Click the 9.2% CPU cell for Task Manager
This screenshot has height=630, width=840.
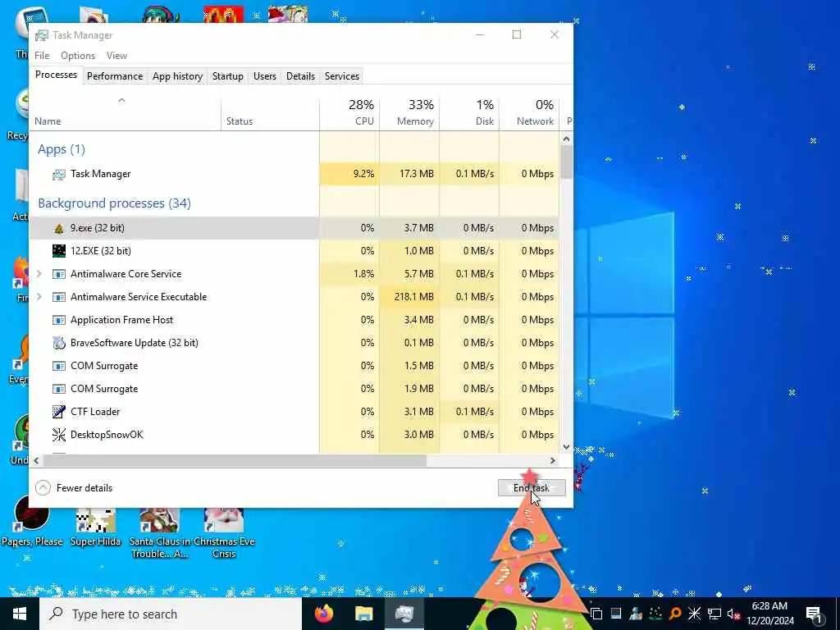(349, 174)
